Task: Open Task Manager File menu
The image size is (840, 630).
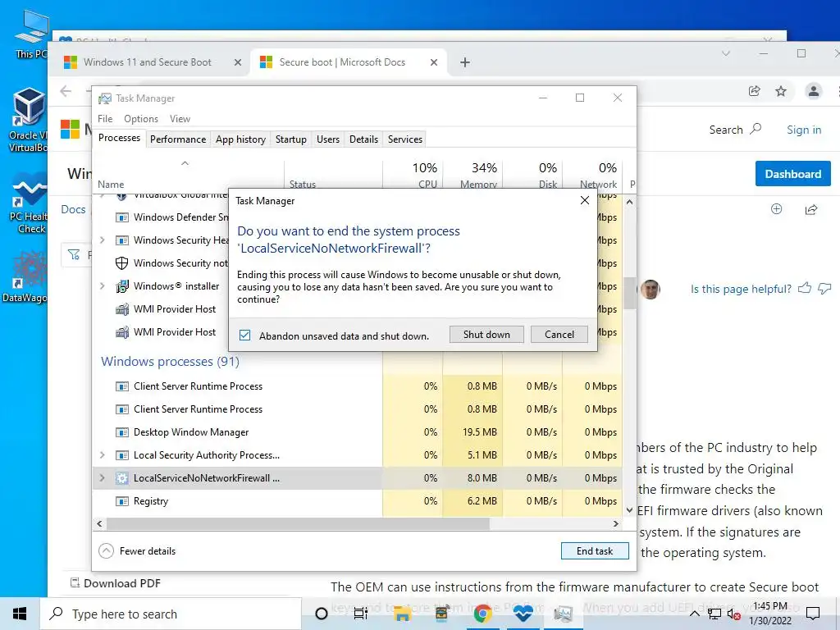Action: tap(105, 118)
